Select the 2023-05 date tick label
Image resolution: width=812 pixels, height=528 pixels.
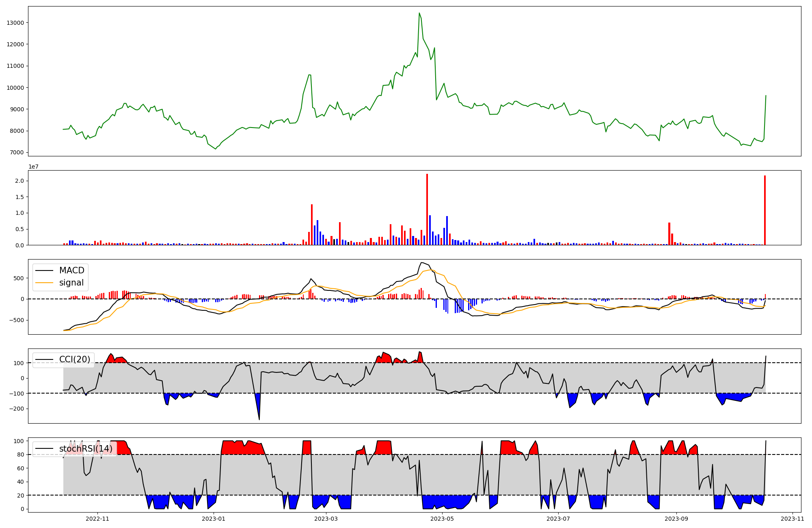(x=442, y=519)
